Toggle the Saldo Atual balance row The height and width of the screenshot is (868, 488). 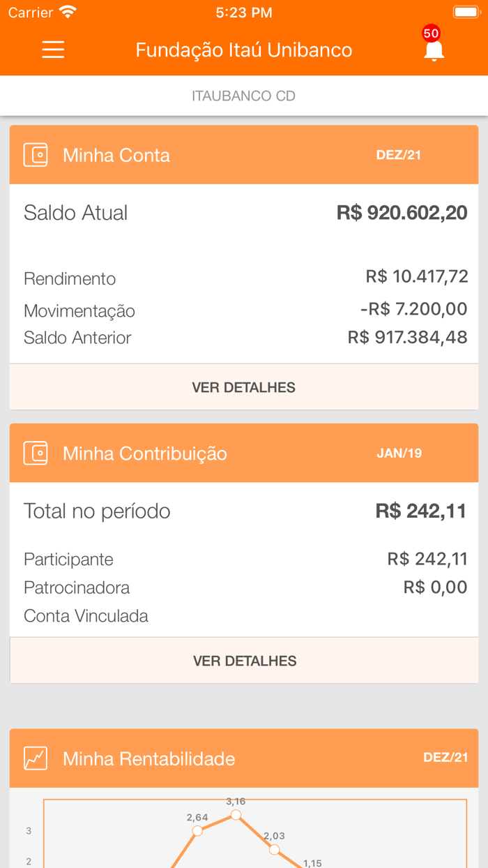point(244,213)
